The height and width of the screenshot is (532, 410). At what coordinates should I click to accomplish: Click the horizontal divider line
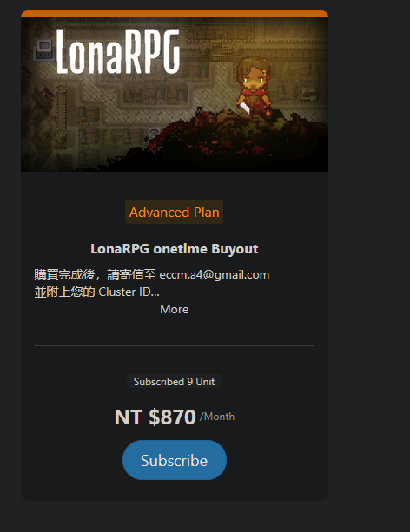pos(175,345)
